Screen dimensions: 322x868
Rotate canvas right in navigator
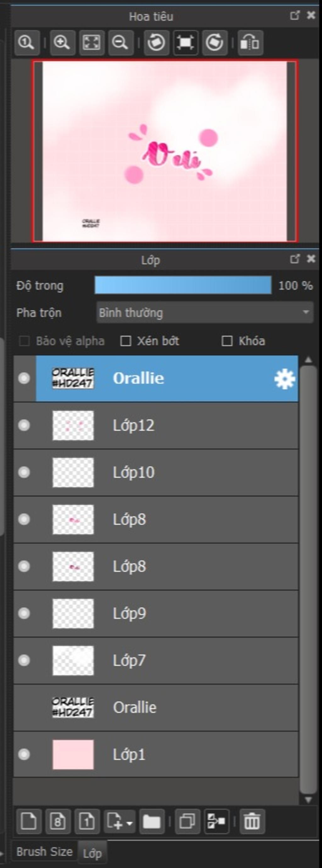pos(214,43)
